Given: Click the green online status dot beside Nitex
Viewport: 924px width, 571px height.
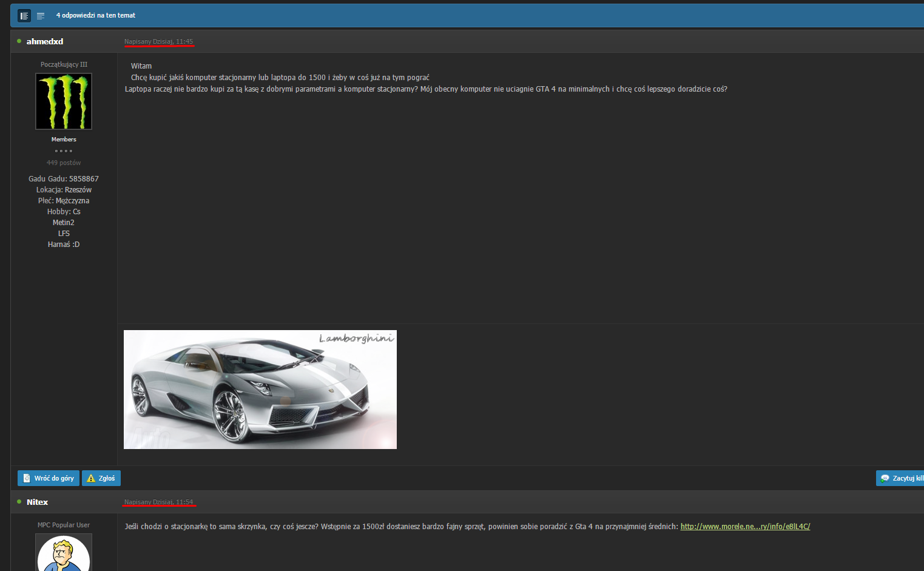Looking at the screenshot, I should point(19,502).
